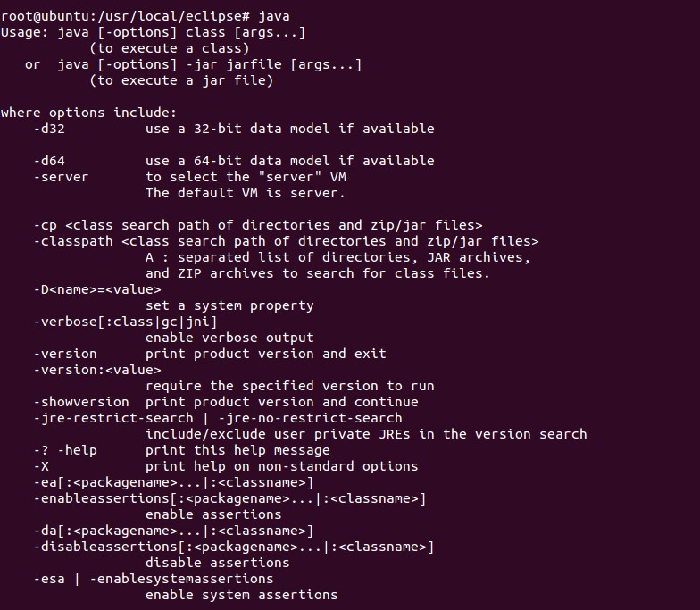
Task: Click the -disableassertions option line
Action: (234, 547)
